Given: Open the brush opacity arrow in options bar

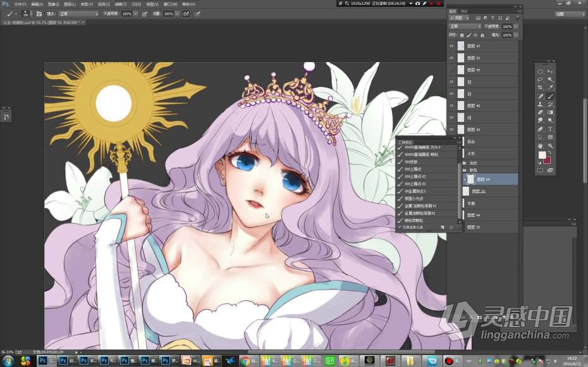Looking at the screenshot, I should [x=135, y=14].
